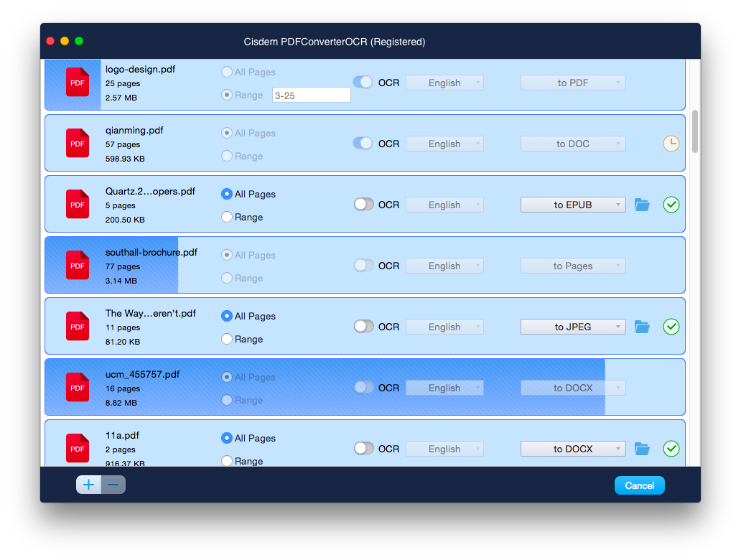
Task: Enable OCR for The Way...eren't.pdf
Action: 364,327
